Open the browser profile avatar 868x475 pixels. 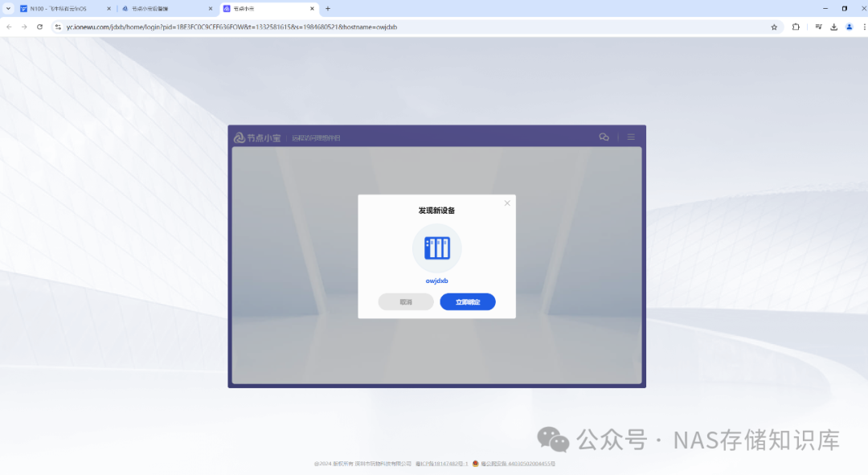(x=850, y=27)
